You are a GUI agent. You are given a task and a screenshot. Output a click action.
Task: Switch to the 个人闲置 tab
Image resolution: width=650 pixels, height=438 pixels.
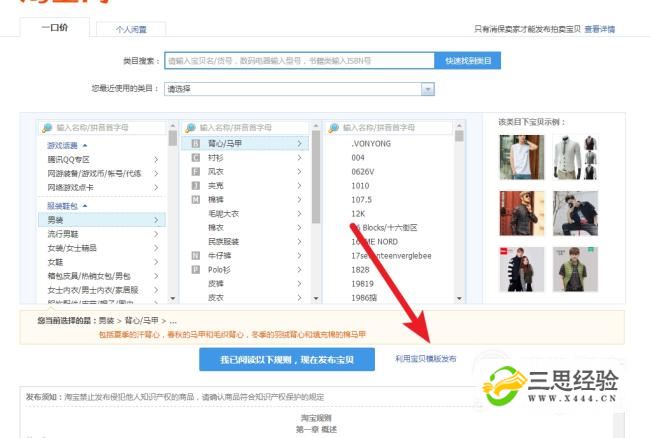tap(132, 30)
